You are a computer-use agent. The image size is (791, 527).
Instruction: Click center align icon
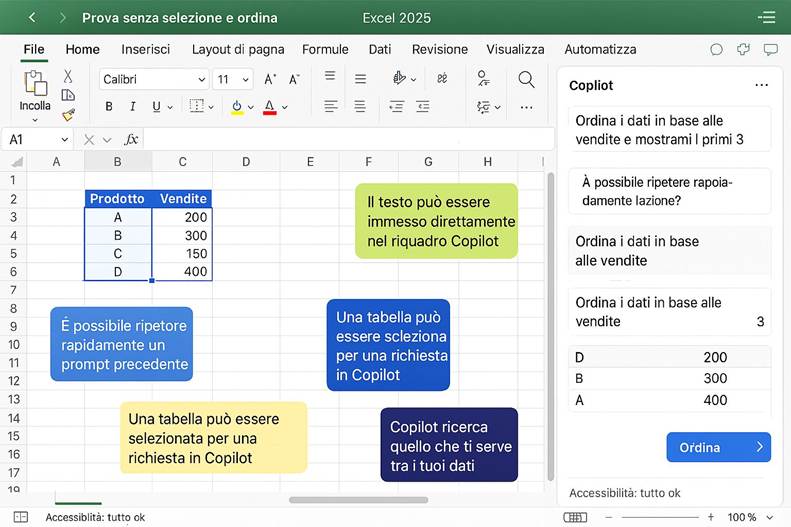click(360, 106)
